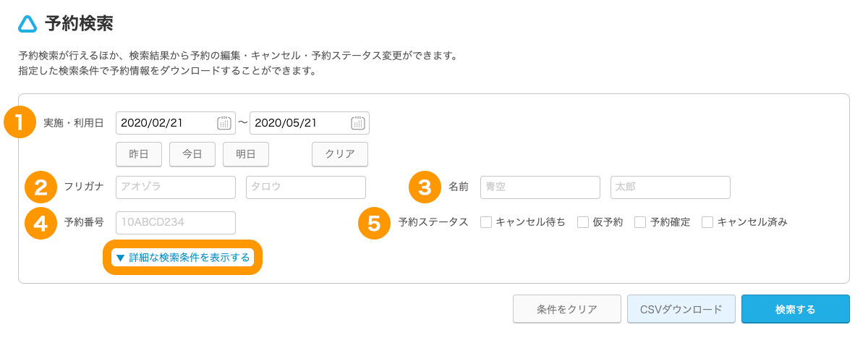Click the CSVダウンロード button
This screenshot has height=351, width=868.
tap(681, 309)
